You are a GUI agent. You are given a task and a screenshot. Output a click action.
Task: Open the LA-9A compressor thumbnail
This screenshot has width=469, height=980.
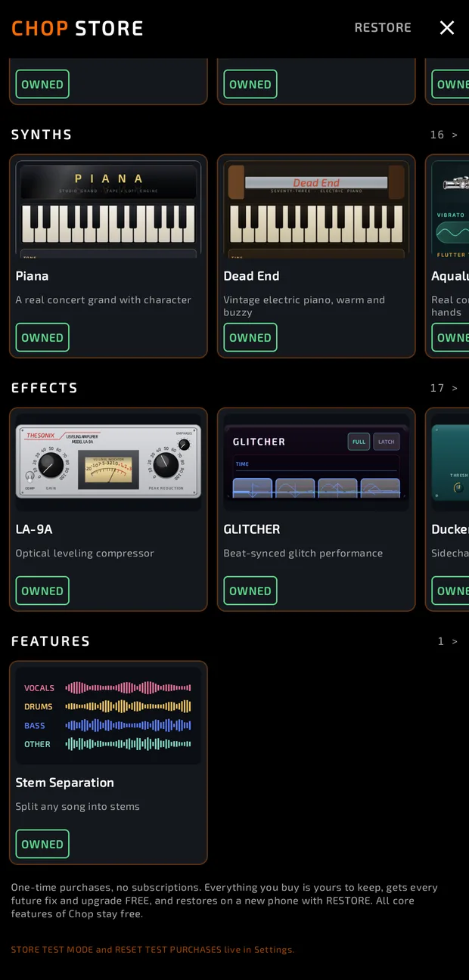click(108, 463)
